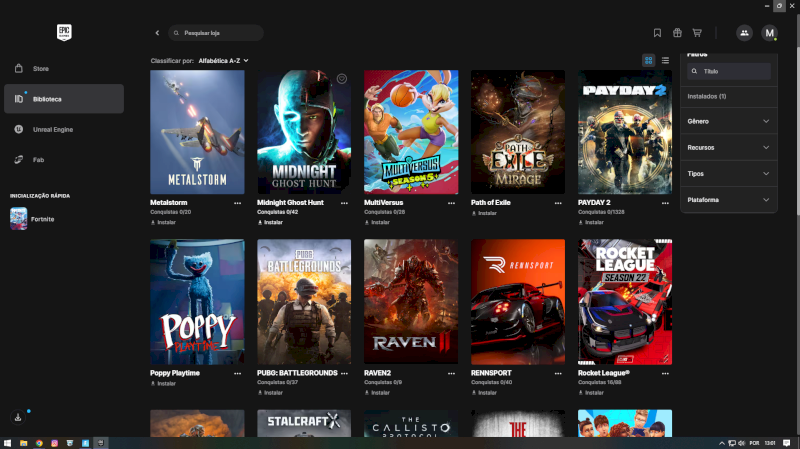Open MultiVersus cover art
This screenshot has height=449, width=800.
coord(411,132)
